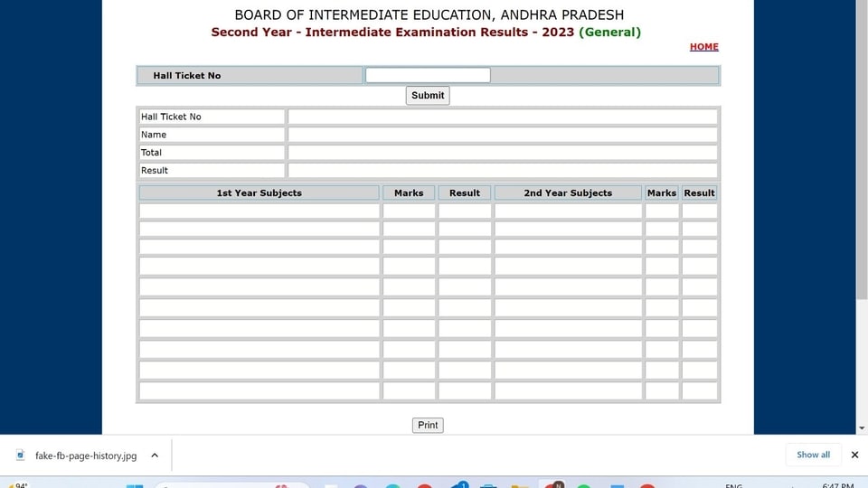Screen dimensions: 868x488
Task: Click the 'BOARD OF INTERMEDIATE EDUCATION, ANDHRA PRADESH' heading
Action: point(429,15)
